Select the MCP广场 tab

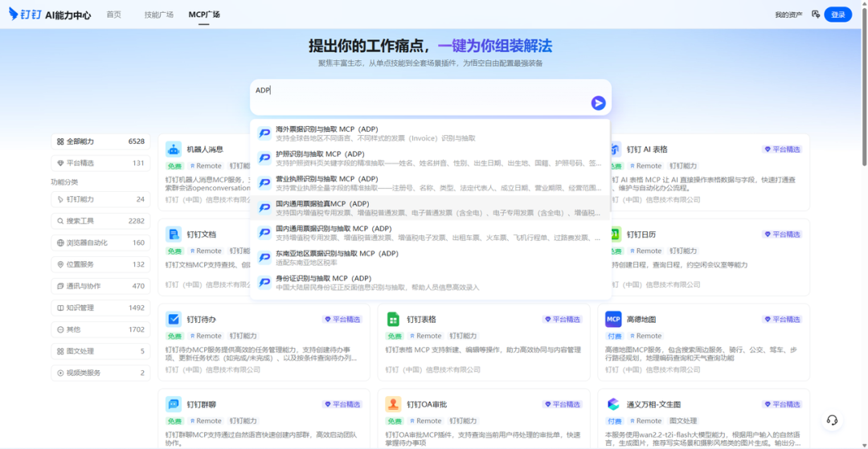[203, 14]
